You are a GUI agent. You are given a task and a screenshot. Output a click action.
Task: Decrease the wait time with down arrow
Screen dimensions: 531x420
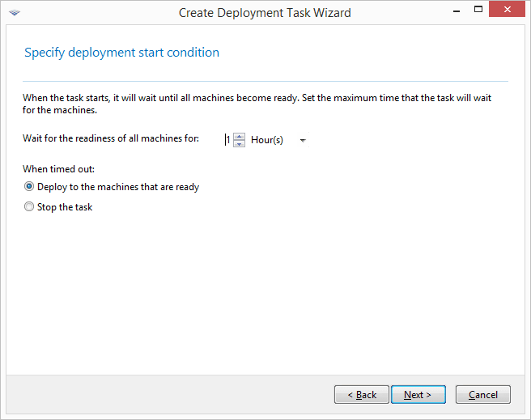point(239,144)
